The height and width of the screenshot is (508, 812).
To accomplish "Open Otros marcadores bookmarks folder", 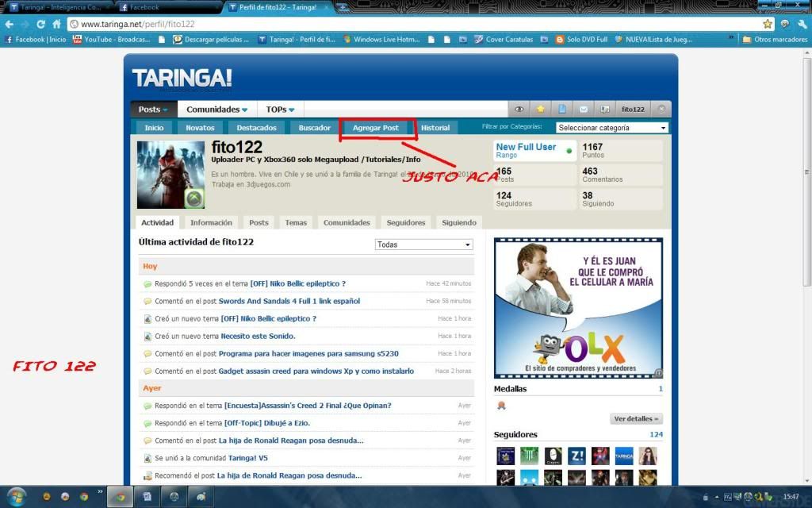I will click(x=775, y=40).
